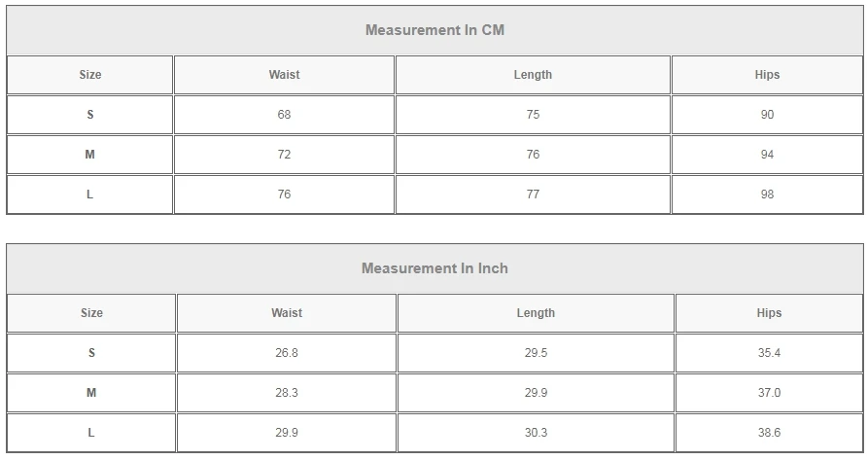Screen dimensions: 868x460
Task: Select length value 75 in CM table
Action: pos(533,115)
